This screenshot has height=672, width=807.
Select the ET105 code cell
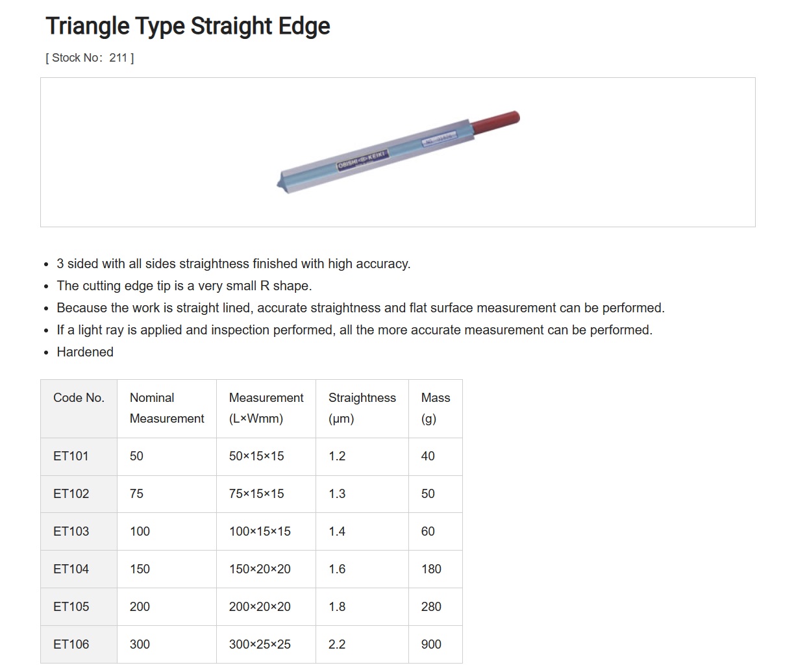point(79,607)
